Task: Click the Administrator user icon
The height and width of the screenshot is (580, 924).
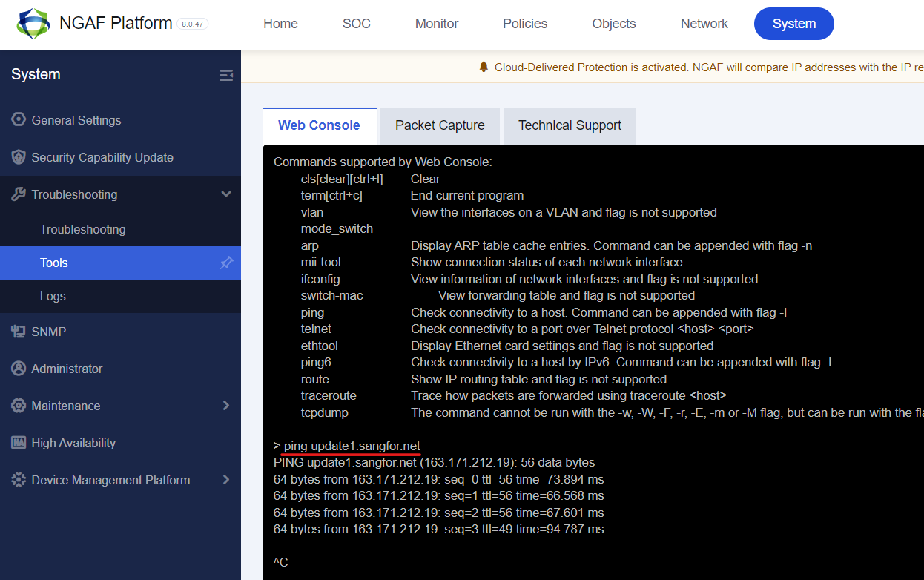Action: point(19,369)
